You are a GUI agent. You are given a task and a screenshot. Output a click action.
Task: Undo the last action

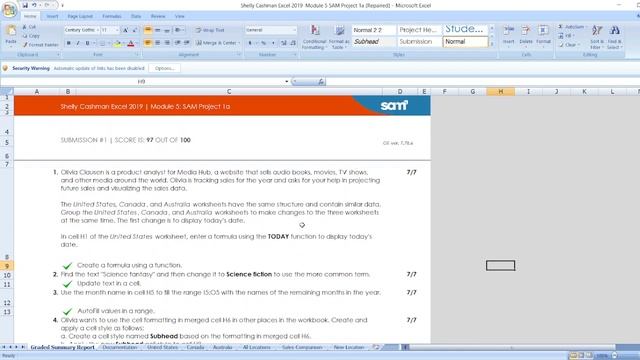click(x=34, y=5)
